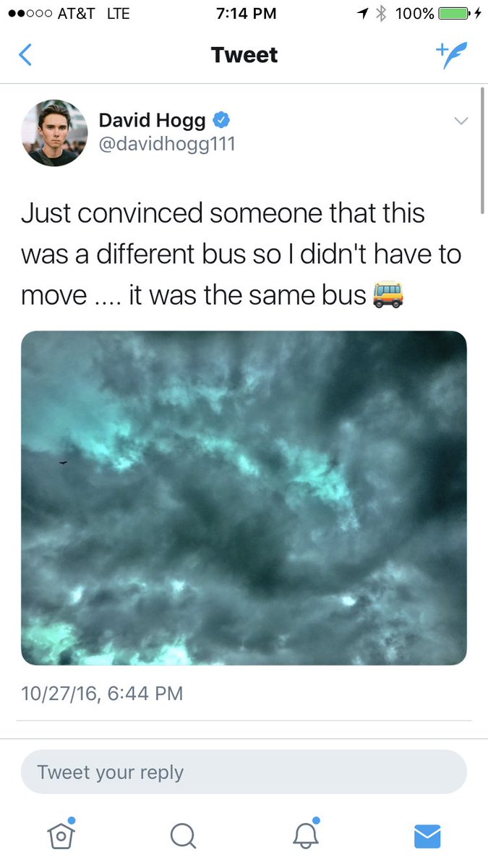Tap the Tweet title in header

pos(244,55)
